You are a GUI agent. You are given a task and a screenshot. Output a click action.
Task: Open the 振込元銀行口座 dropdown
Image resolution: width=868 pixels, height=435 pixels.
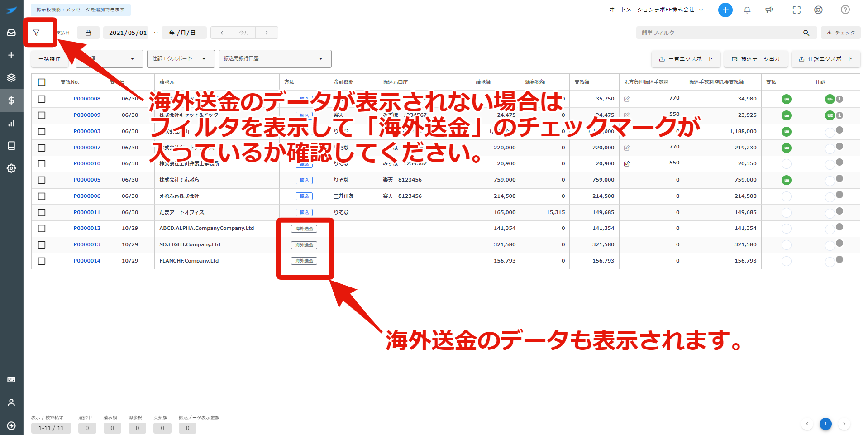(275, 59)
